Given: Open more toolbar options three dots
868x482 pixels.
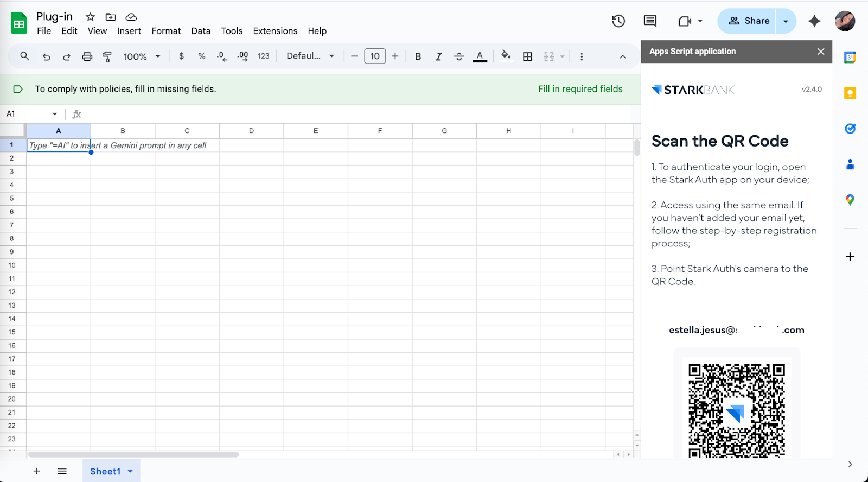Looking at the screenshot, I should [x=582, y=56].
